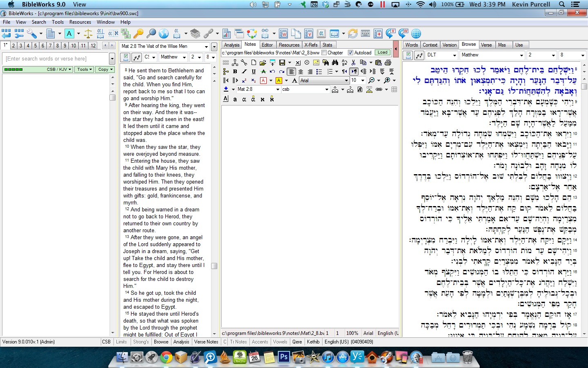The image size is (588, 368).
Task: Redo the edit in notes editor
Action: pos(282,72)
